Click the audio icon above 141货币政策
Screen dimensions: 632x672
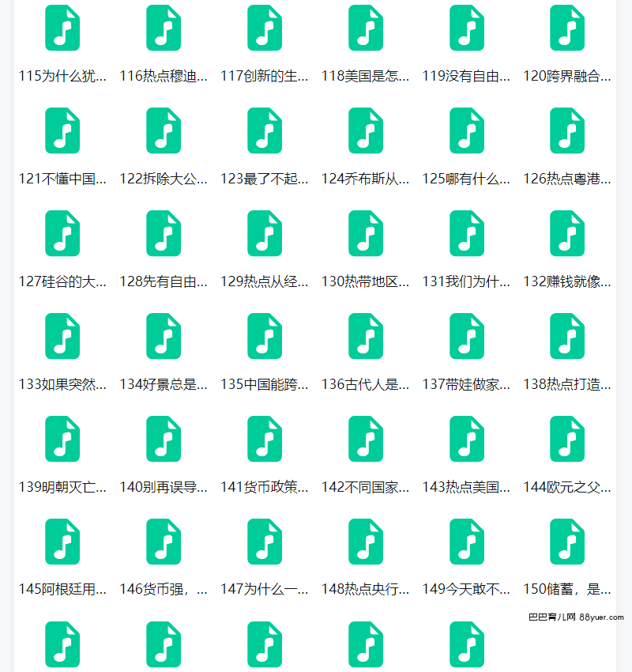[x=265, y=439]
